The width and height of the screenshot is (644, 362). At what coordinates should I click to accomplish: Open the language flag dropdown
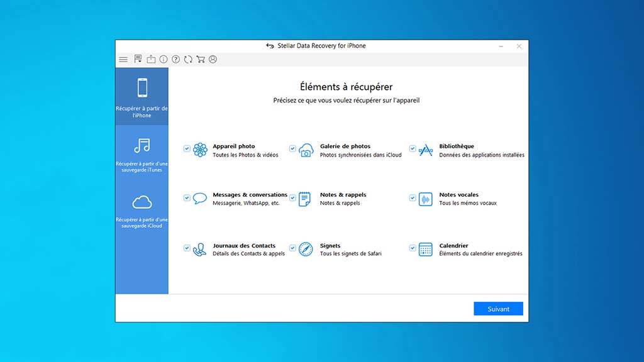[138, 60]
